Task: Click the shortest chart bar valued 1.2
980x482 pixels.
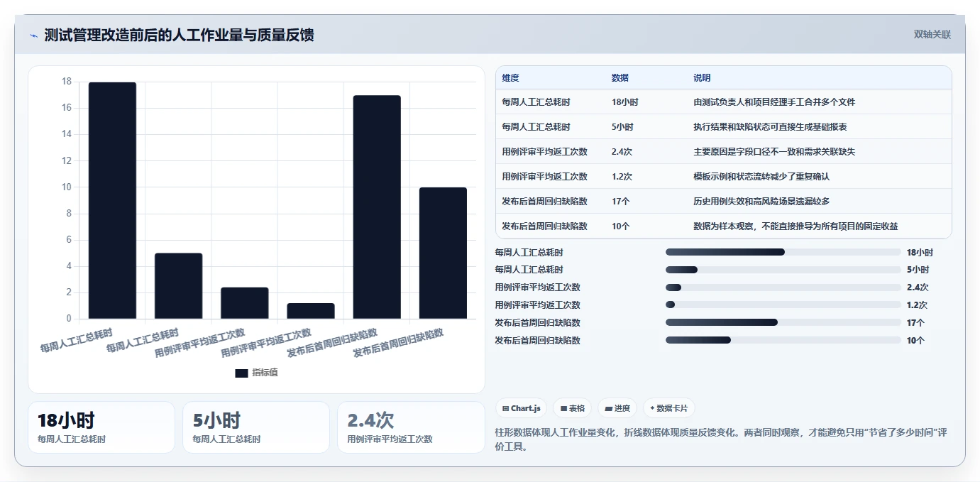Action: 311,311
